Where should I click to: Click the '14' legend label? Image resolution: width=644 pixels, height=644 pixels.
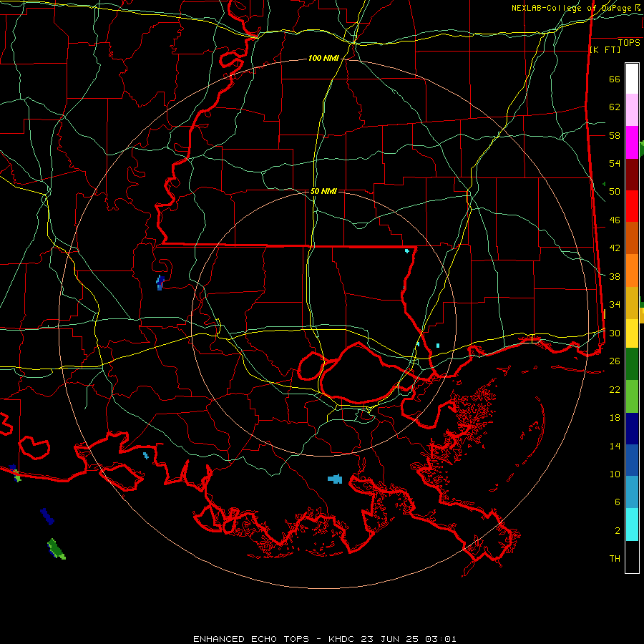(x=615, y=446)
